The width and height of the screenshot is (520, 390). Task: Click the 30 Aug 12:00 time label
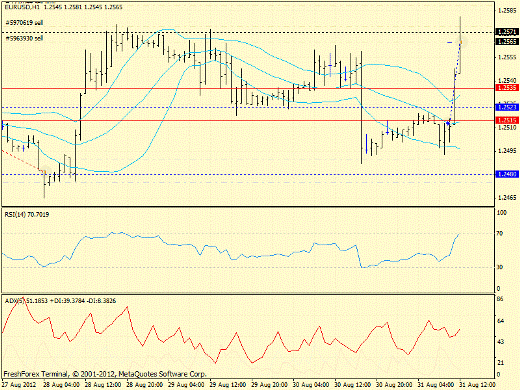point(353,385)
